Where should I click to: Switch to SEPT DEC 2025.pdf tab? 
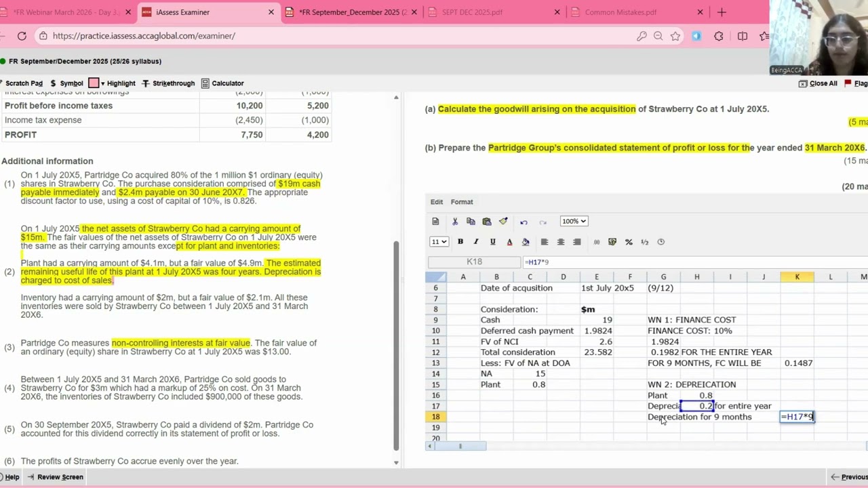[495, 12]
